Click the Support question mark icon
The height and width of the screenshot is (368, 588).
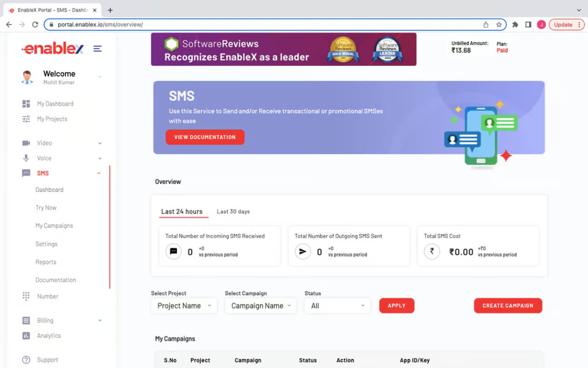[26, 360]
